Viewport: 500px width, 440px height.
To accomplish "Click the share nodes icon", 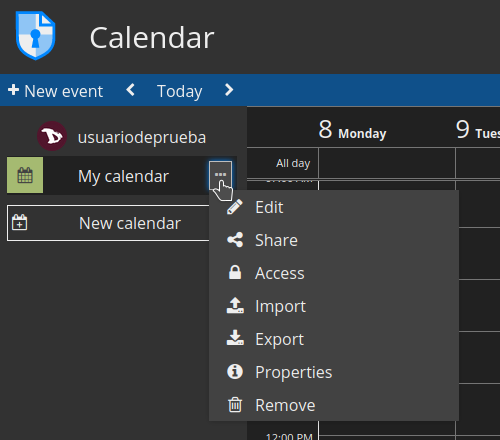I will pos(235,240).
